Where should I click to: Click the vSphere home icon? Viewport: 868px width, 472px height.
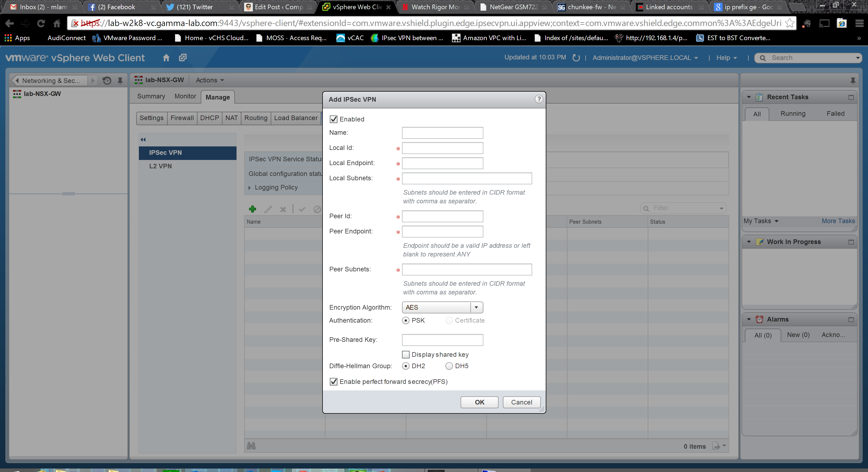click(x=166, y=57)
